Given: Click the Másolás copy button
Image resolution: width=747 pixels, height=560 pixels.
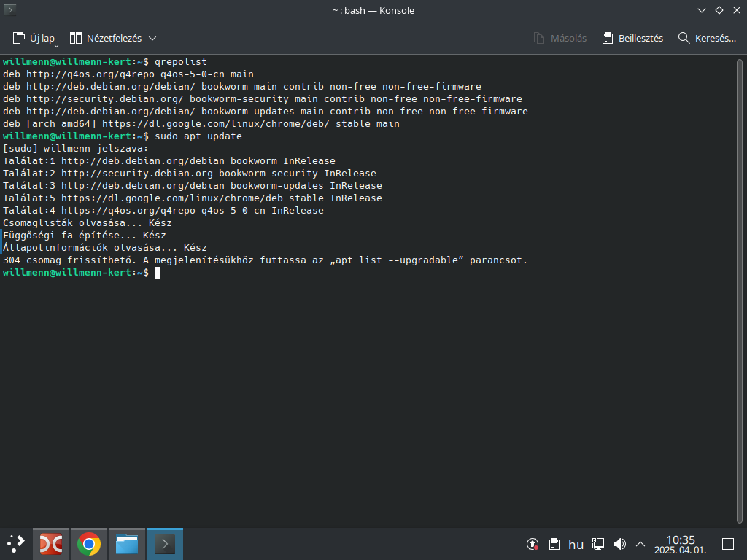Looking at the screenshot, I should (560, 38).
